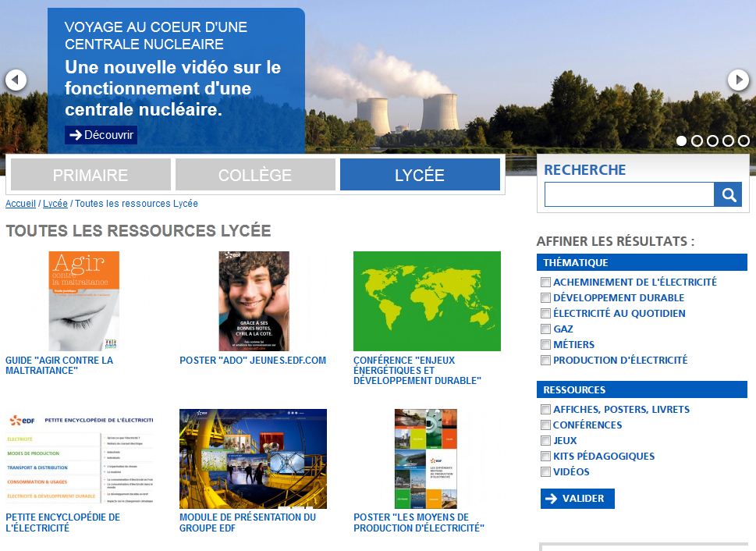Check the Métiers filter
Screen dimensions: 756x551
(x=545, y=344)
